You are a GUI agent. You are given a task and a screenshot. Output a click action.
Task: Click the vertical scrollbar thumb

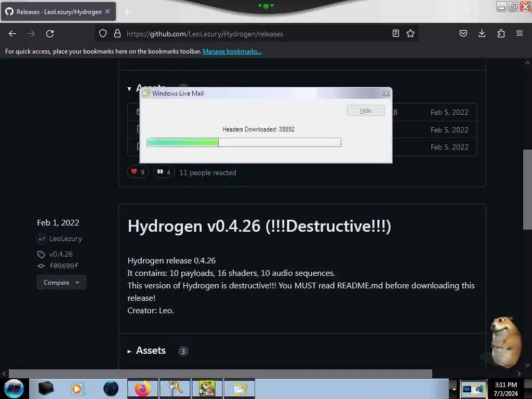pyautogui.click(x=527, y=189)
